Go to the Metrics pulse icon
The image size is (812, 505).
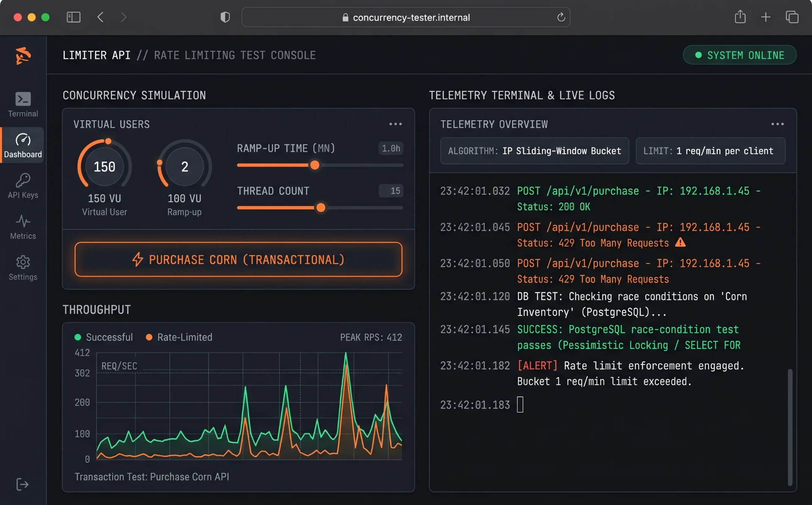(x=23, y=221)
